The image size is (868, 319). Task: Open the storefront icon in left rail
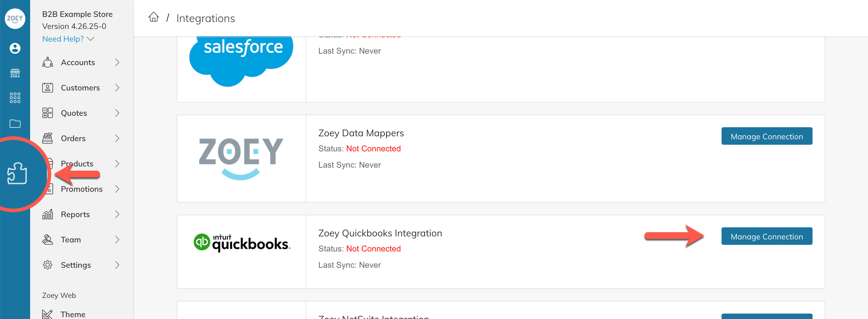tap(15, 73)
